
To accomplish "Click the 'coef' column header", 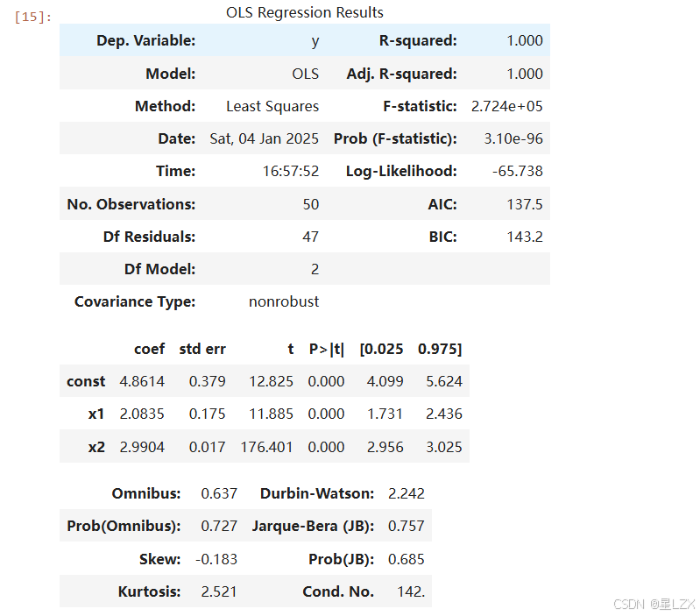I will [150, 349].
